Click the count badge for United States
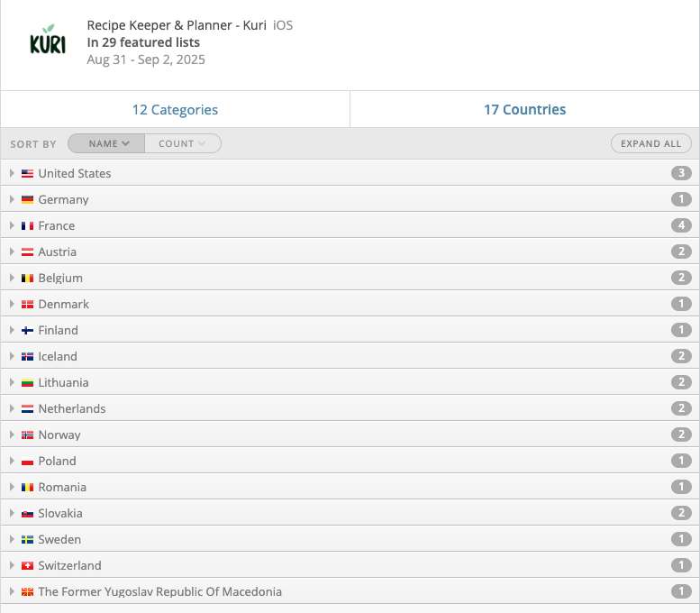 point(681,173)
